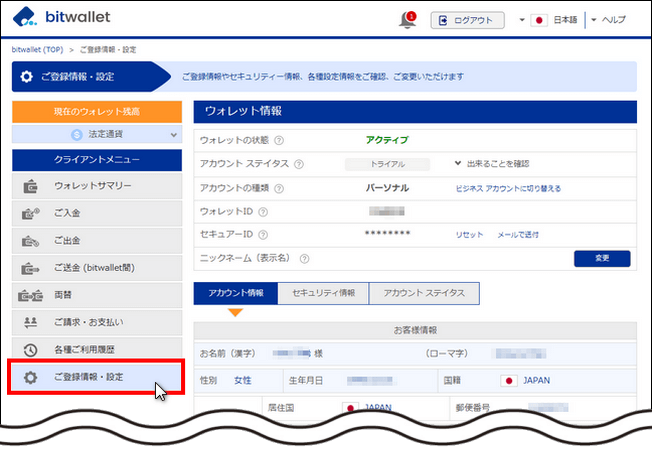Open ご入金 menu item
The width and height of the screenshot is (652, 451).
(x=97, y=213)
